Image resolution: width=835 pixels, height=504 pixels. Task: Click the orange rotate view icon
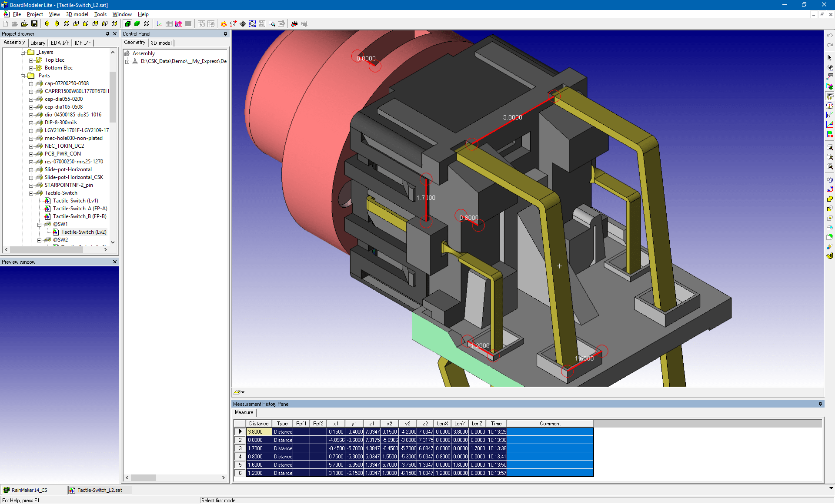[224, 24]
